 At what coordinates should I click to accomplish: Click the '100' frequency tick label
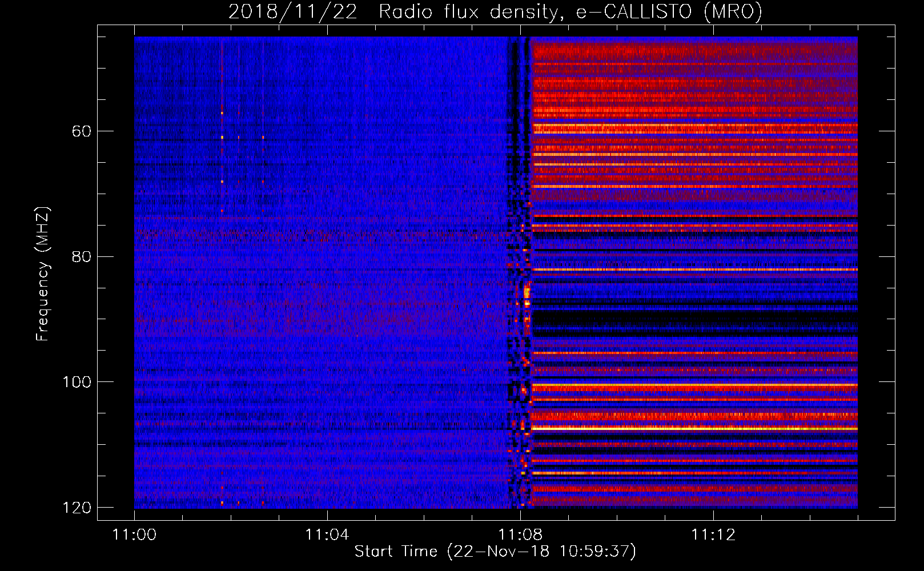coord(77,382)
